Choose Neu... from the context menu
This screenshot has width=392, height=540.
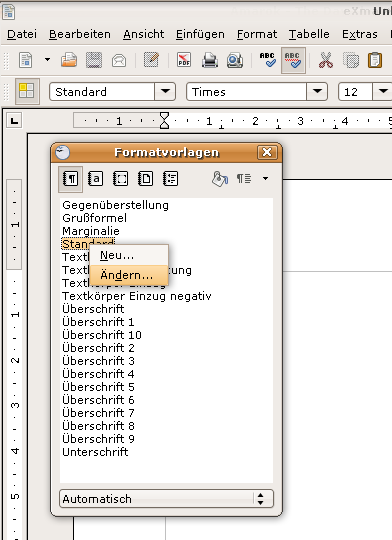pos(129,256)
